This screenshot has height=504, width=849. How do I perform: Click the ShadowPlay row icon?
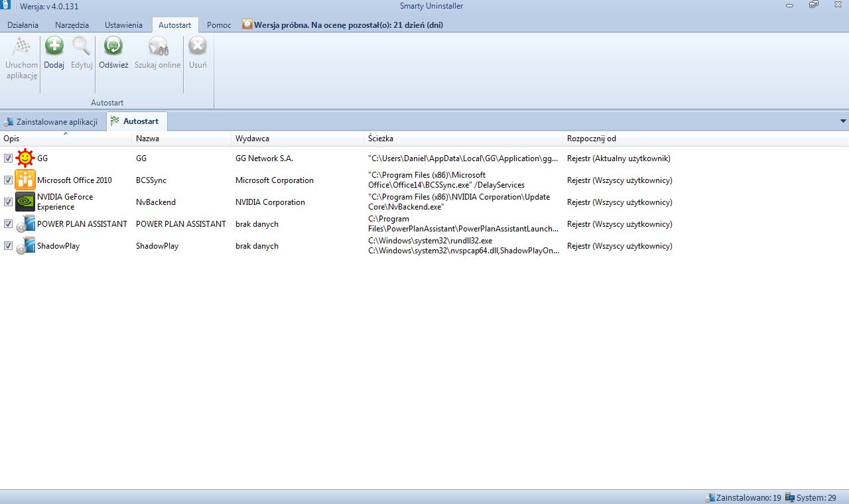coord(25,246)
